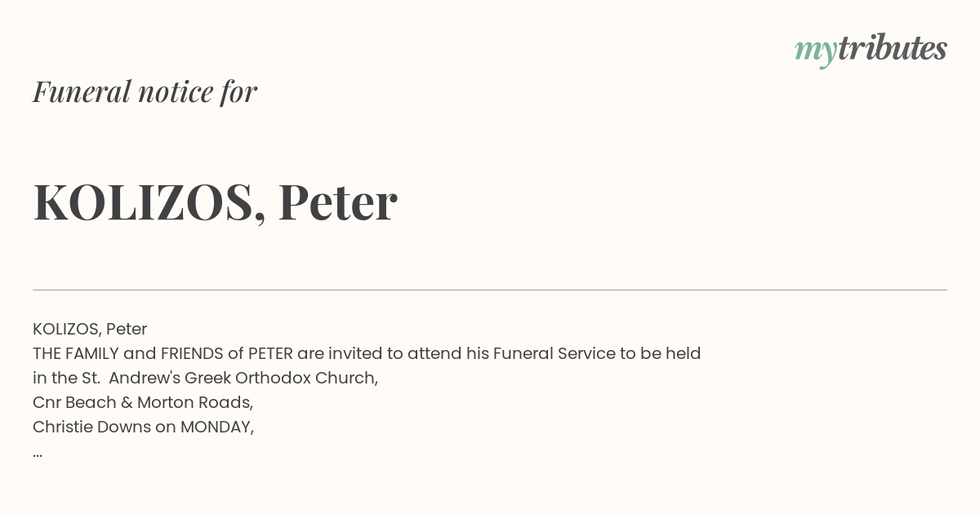The width and height of the screenshot is (980, 514).
Task: Expand the truncated notice via the ellipsis
Action: pos(38,453)
